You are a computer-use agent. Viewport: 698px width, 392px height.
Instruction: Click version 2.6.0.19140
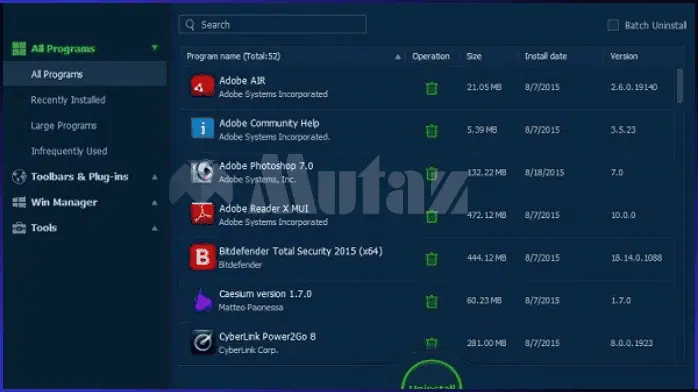tap(634, 87)
